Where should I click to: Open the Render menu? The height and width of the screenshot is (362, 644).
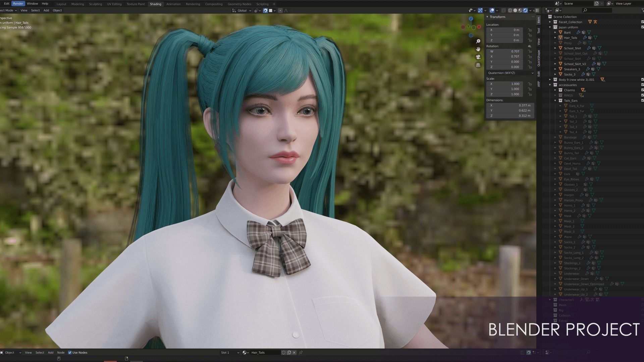tap(18, 4)
